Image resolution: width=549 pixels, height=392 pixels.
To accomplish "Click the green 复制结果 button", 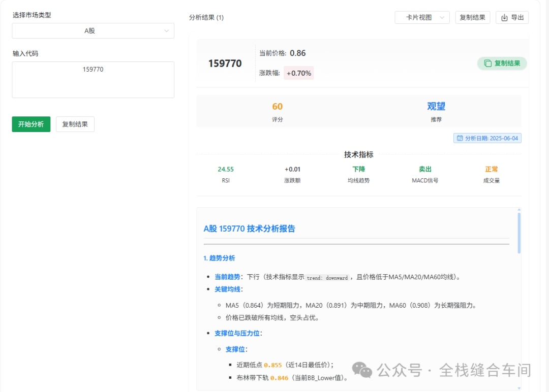I will [x=502, y=63].
